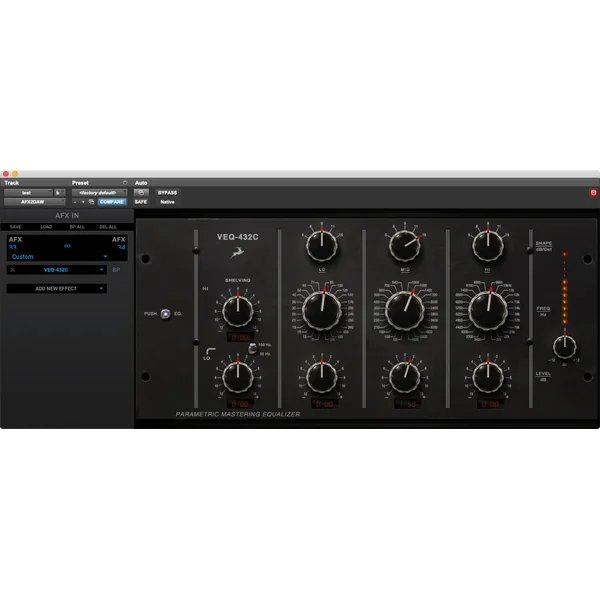Click the LO band level value display
Viewport: 600px width, 600px height.
tap(324, 404)
